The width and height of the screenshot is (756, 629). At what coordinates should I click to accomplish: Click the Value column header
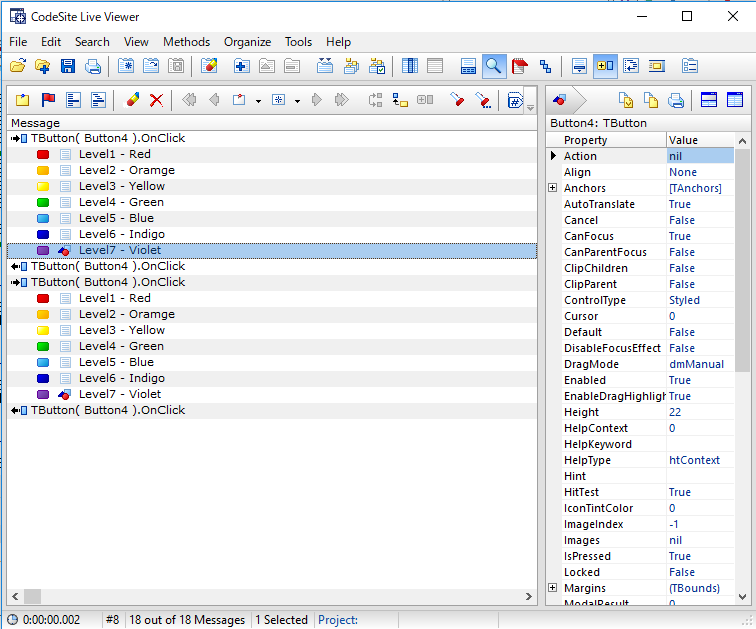[700, 140]
